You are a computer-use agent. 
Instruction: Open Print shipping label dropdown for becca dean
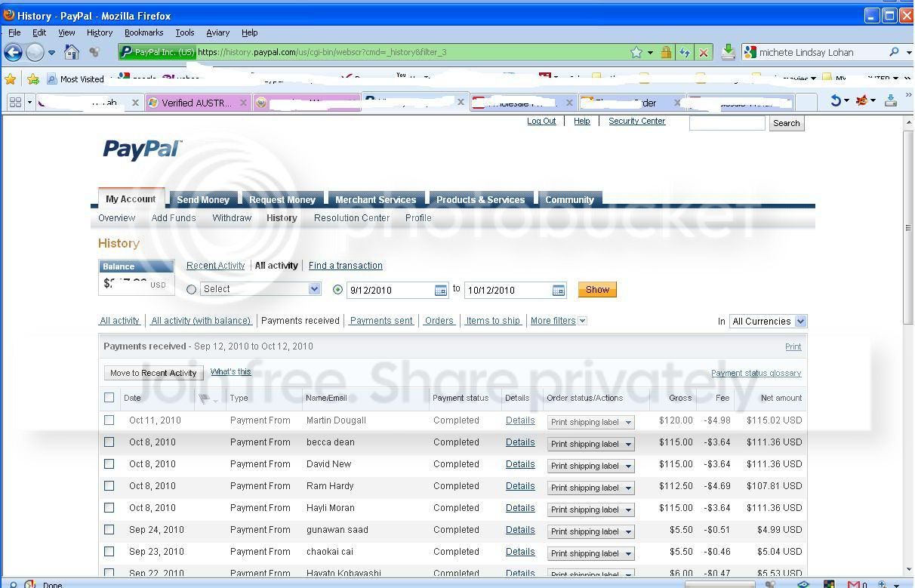coord(590,445)
